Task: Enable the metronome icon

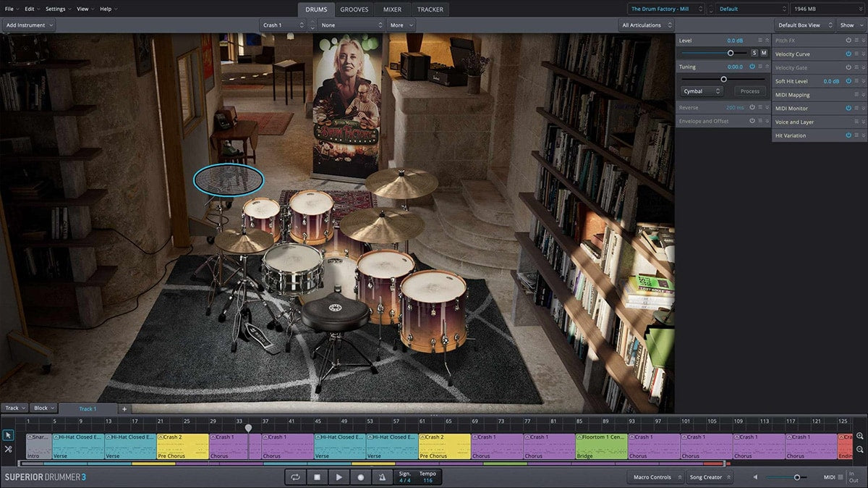Action: pos(382,477)
